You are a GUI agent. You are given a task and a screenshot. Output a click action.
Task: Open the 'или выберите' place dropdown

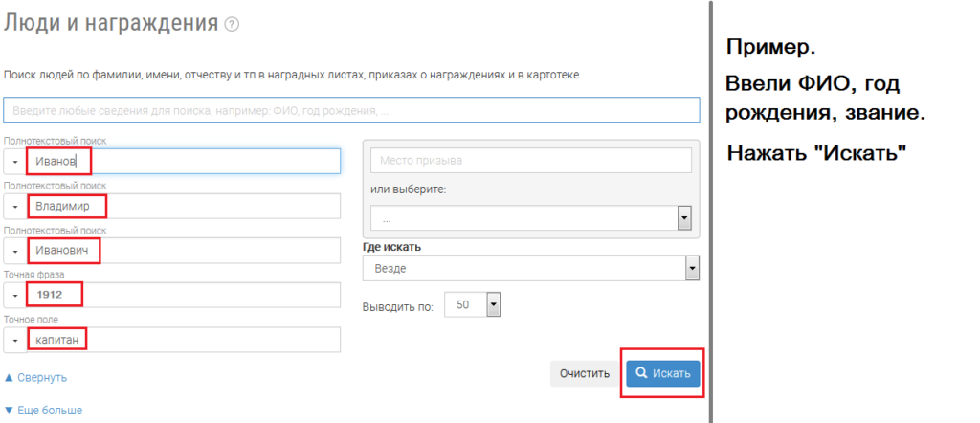tap(531, 218)
